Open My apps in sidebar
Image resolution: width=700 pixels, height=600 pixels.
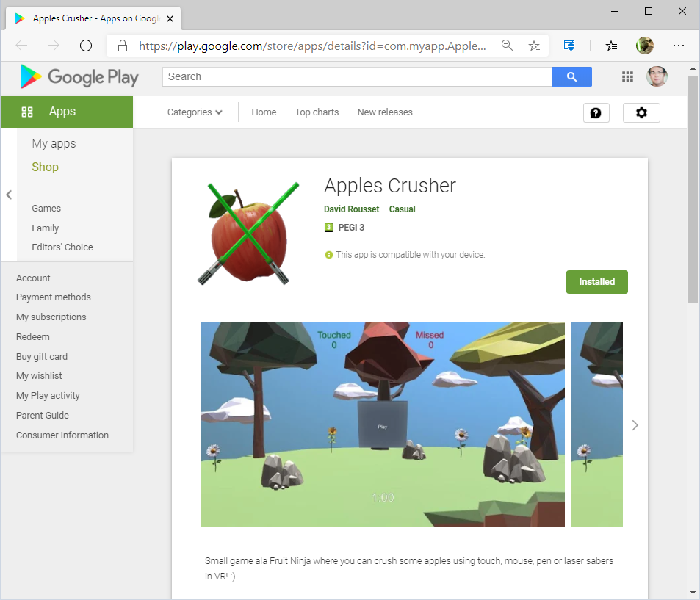coord(54,144)
